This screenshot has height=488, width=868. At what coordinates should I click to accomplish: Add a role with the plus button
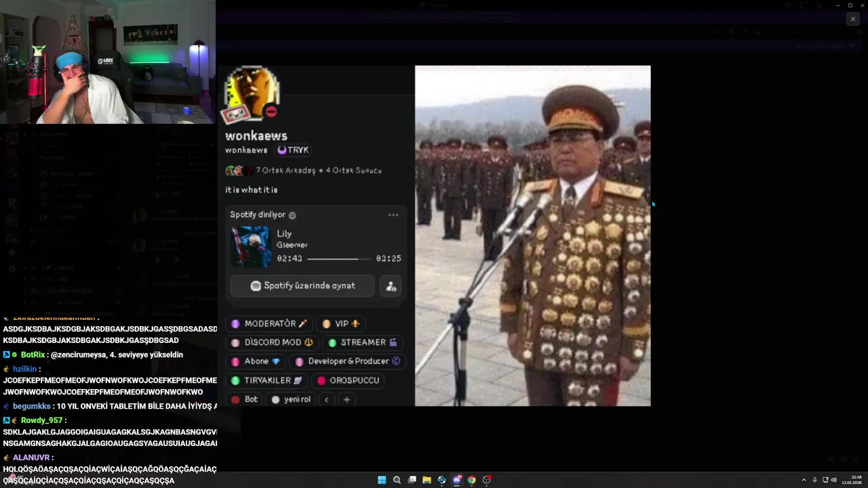(347, 400)
